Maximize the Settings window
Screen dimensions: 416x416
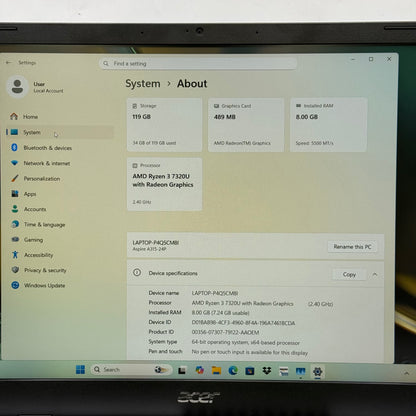[x=371, y=59]
